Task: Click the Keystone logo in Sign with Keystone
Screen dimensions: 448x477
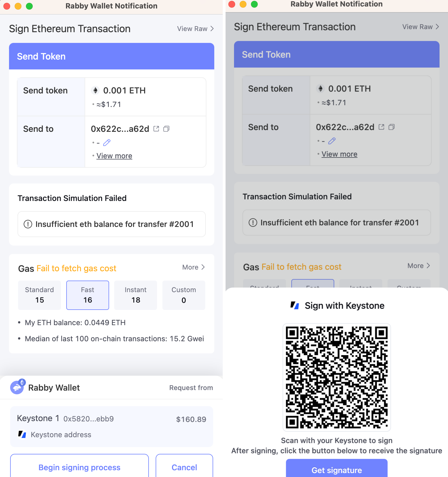Action: (x=295, y=305)
